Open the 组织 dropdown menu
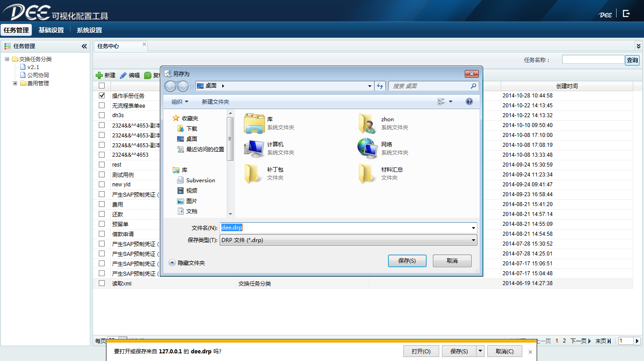644x361 pixels. click(180, 102)
